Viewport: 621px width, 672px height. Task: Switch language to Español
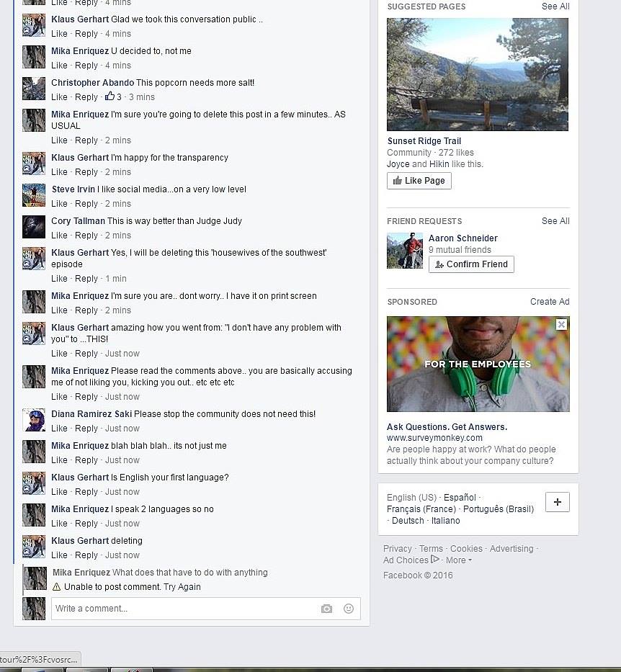(460, 498)
